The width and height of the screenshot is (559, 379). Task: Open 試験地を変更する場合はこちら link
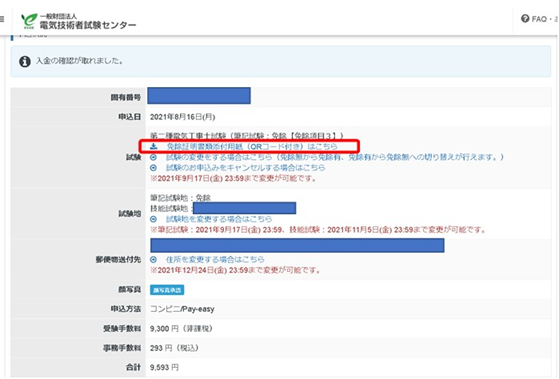(x=219, y=219)
